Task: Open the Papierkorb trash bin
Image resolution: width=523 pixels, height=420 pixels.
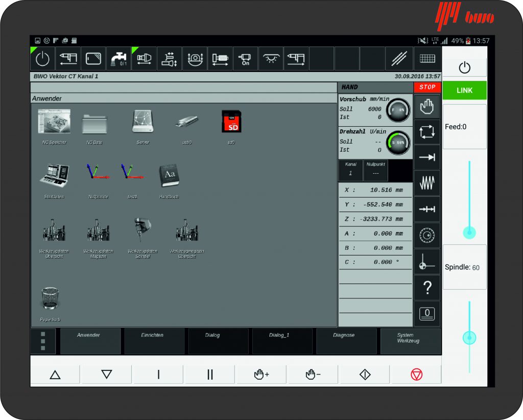Action: pos(50,299)
